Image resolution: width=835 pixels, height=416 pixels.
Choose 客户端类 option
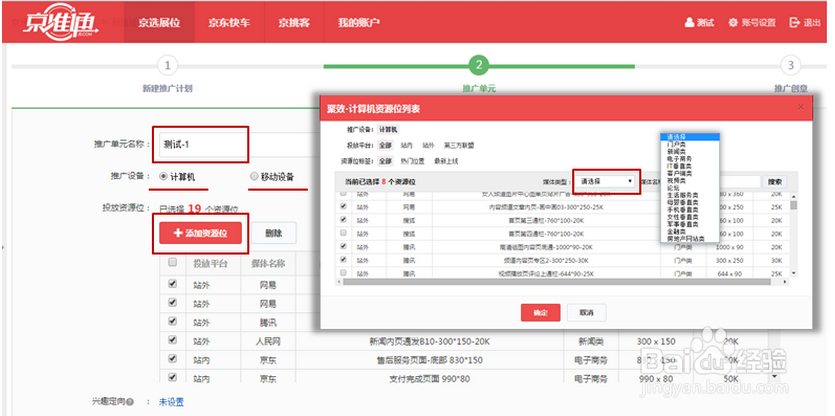[x=690, y=174]
